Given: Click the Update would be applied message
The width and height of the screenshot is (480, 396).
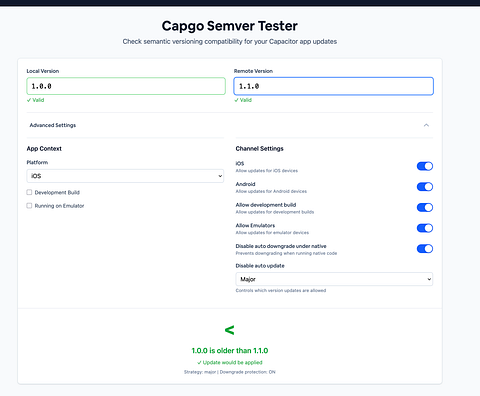Looking at the screenshot, I should click(230, 363).
